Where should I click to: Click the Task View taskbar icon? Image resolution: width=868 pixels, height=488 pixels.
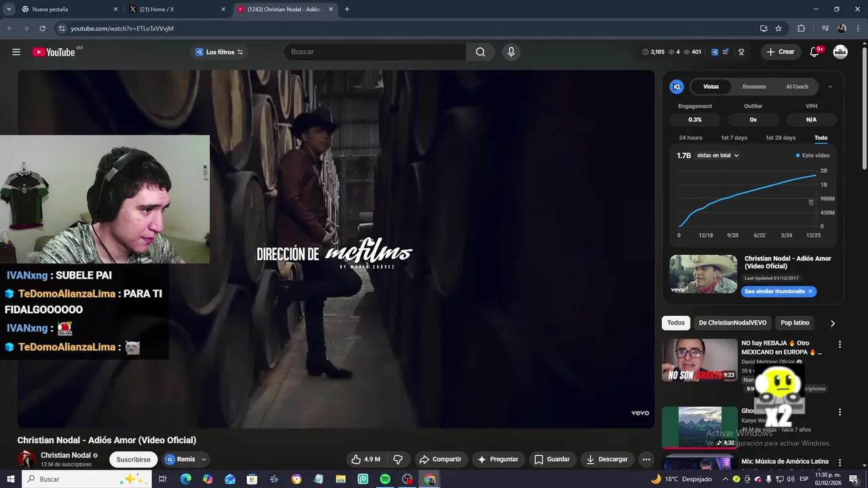click(163, 479)
